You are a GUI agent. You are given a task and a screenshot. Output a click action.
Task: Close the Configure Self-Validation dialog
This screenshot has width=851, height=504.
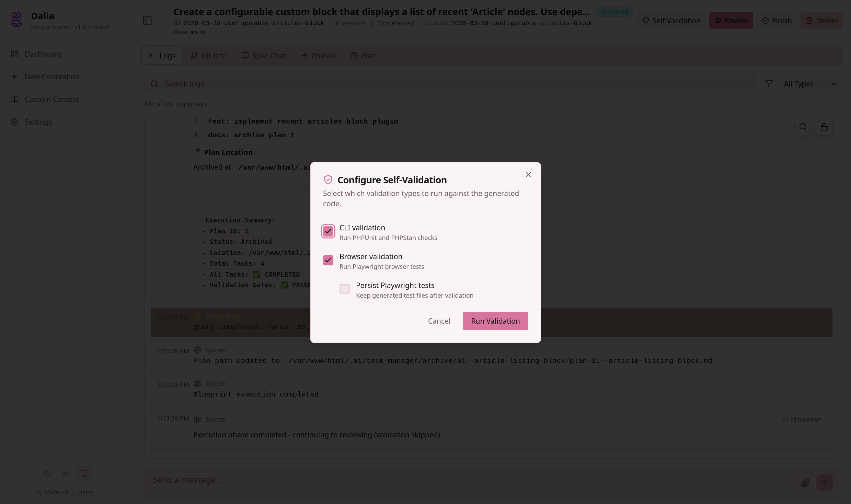(x=528, y=175)
